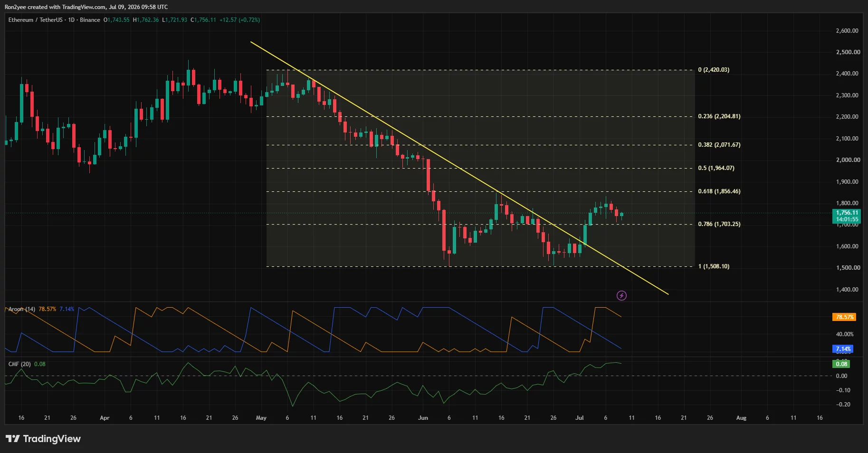Open the Aroon (14) indicator label
Screen dimensions: 868x453
[x=22, y=309]
